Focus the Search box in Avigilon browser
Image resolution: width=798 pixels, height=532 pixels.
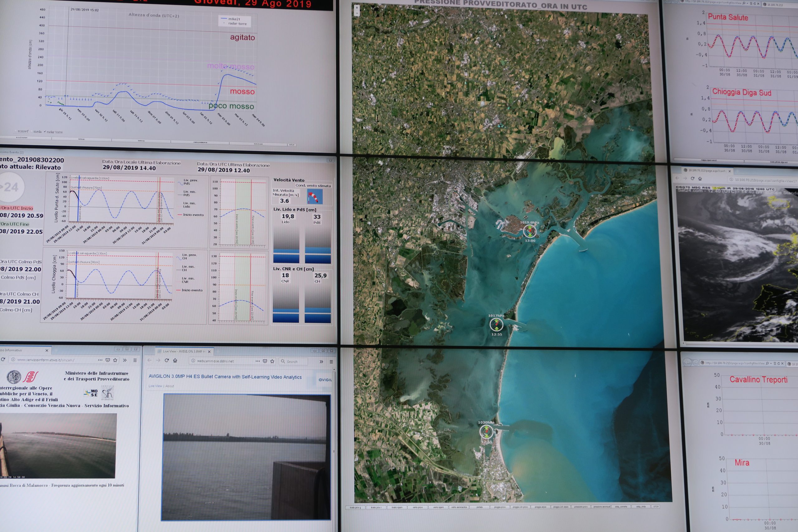pos(294,362)
